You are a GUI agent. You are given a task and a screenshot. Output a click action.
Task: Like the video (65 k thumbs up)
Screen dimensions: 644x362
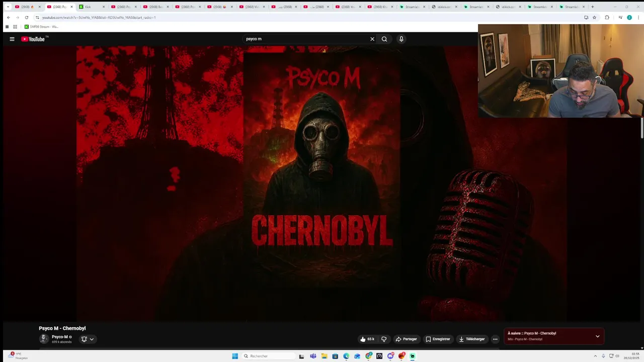(367, 339)
